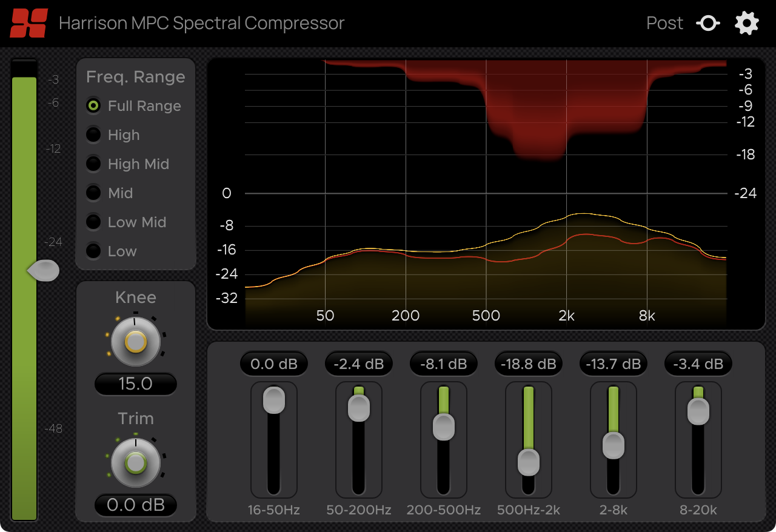776x532 pixels.
Task: Click the Harrison red logo icon
Action: (x=28, y=23)
